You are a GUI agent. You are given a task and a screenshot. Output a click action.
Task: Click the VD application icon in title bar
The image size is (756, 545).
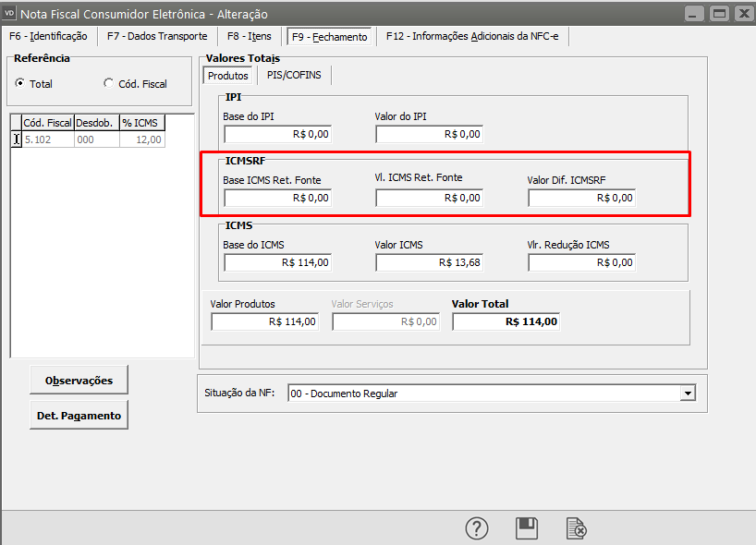click(11, 13)
